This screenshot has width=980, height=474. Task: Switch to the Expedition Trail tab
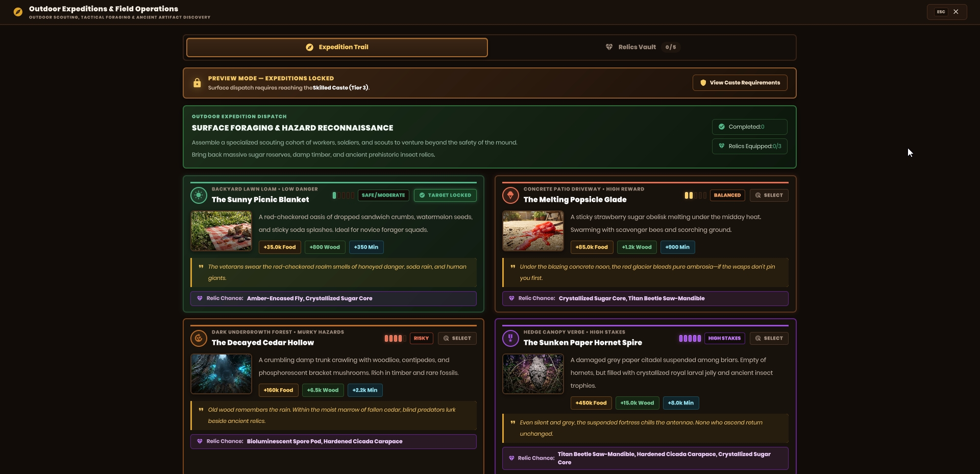tap(337, 47)
